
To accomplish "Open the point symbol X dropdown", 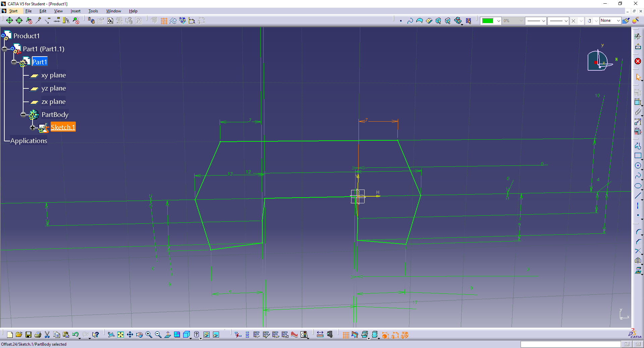I will (x=581, y=21).
